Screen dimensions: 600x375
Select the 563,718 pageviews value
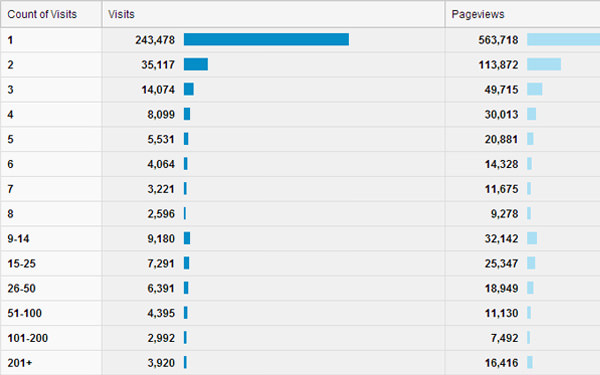tap(498, 40)
